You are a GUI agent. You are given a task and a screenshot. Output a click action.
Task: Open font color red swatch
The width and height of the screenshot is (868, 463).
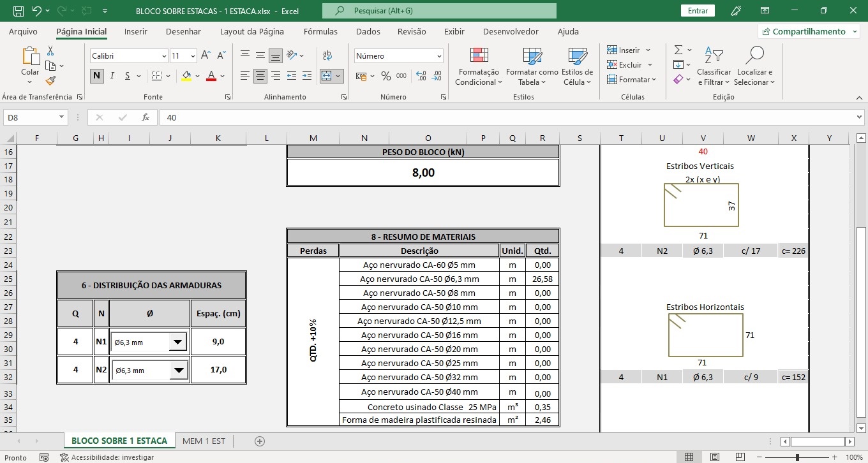point(211,76)
